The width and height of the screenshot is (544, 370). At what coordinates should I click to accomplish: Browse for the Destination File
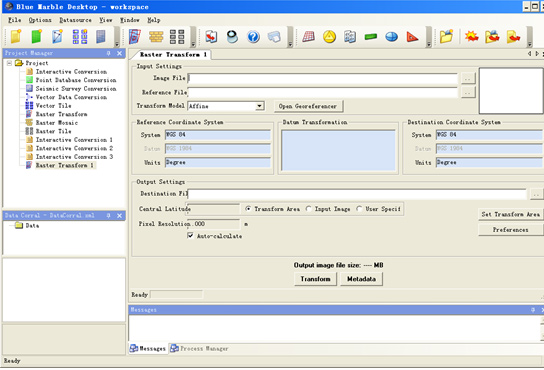click(536, 194)
